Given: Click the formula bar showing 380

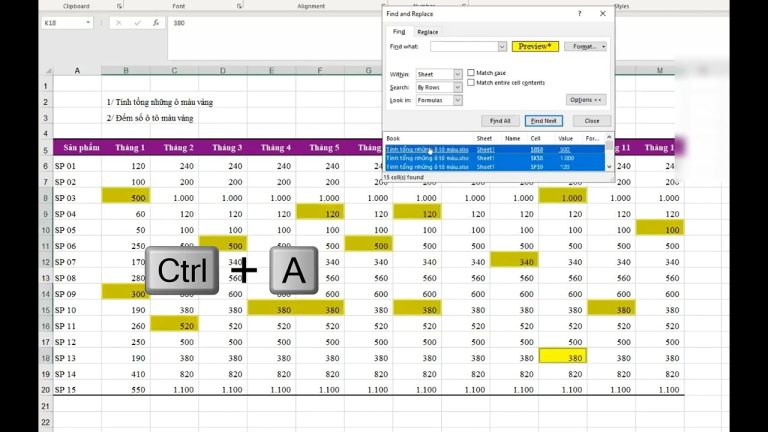Looking at the screenshot, I should (274, 38).
